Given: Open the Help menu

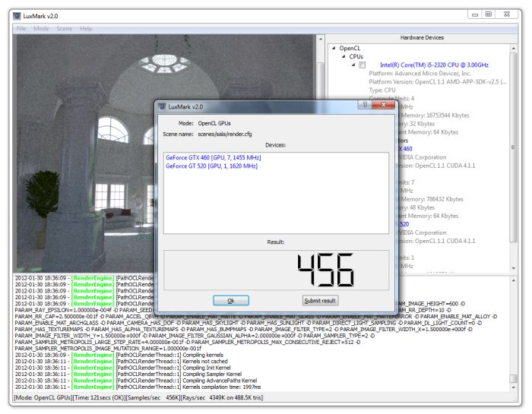Looking at the screenshot, I should pos(86,28).
